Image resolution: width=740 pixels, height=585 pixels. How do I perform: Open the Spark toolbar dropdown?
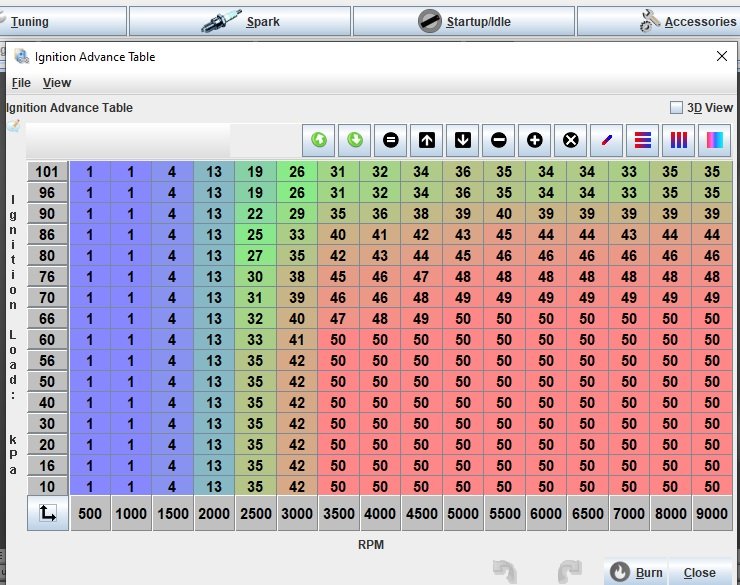coord(240,21)
